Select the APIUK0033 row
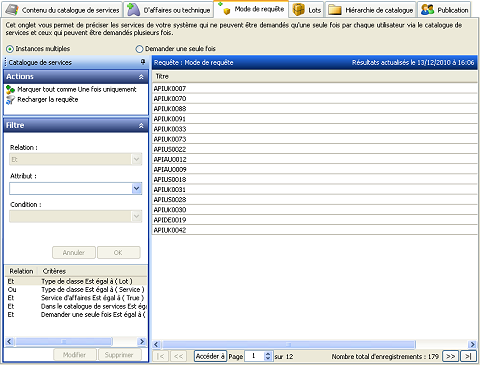The width and height of the screenshot is (480, 365). [x=315, y=129]
